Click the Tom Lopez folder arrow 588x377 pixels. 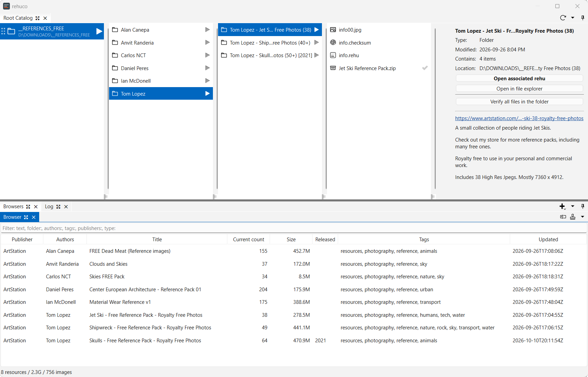pyautogui.click(x=207, y=94)
